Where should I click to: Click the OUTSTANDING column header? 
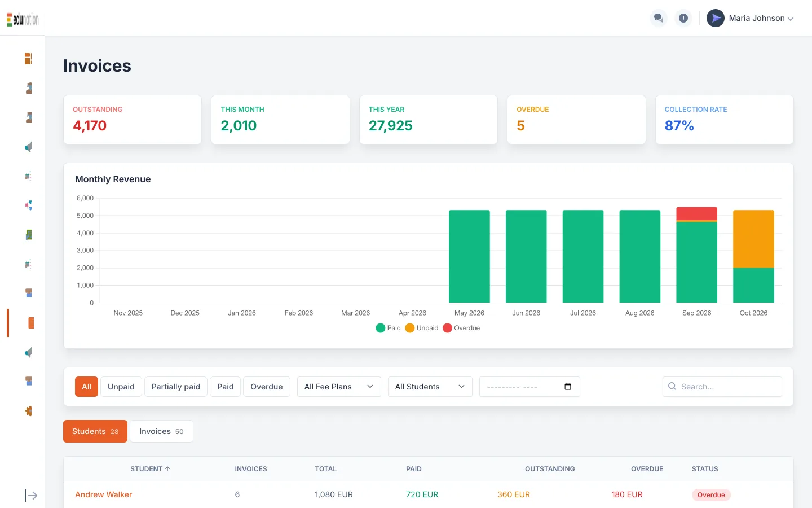point(550,469)
